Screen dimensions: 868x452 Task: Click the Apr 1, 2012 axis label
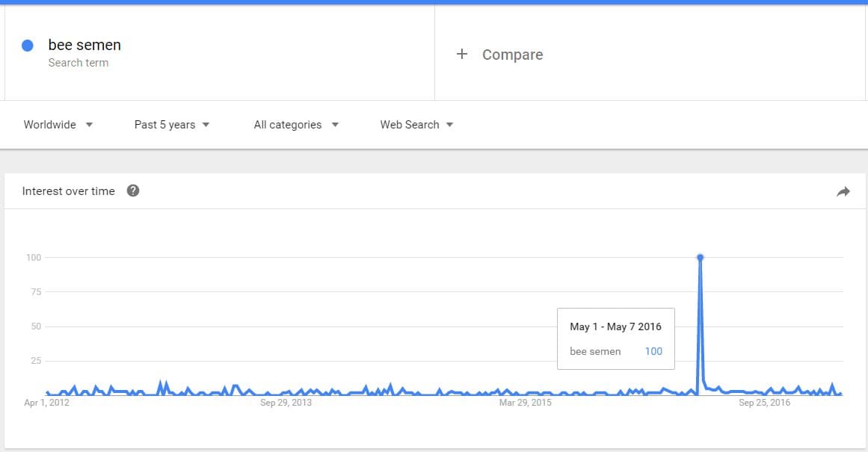pos(46,403)
